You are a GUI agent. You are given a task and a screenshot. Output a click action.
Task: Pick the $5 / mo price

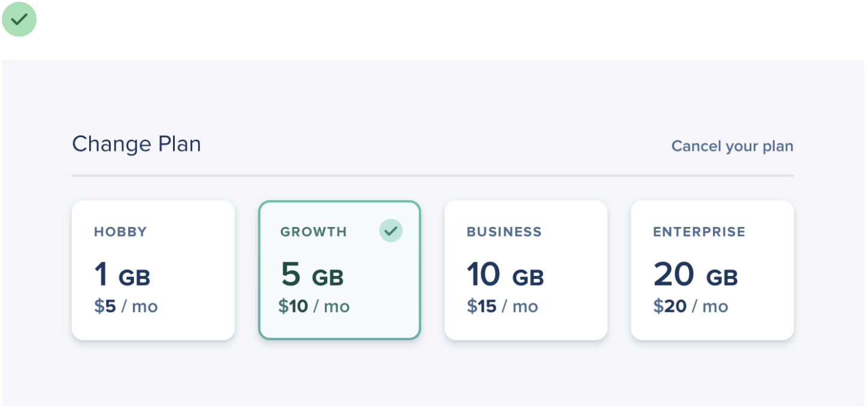126,307
